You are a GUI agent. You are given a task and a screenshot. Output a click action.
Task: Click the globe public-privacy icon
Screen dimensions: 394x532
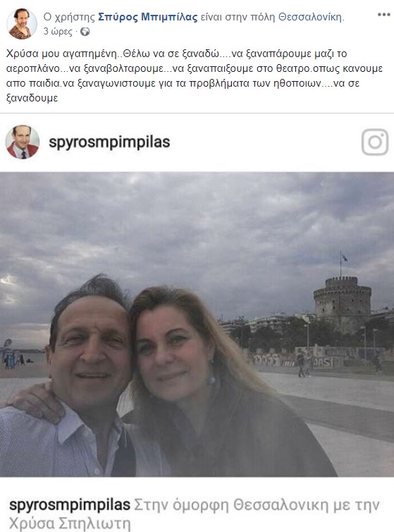(85, 32)
